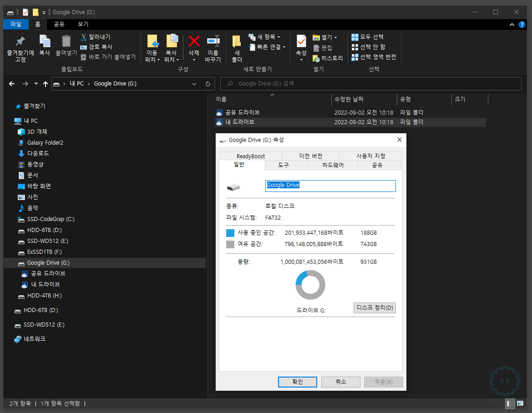
Task: Click the Forward navigation arrow
Action: pyautogui.click(x=25, y=84)
